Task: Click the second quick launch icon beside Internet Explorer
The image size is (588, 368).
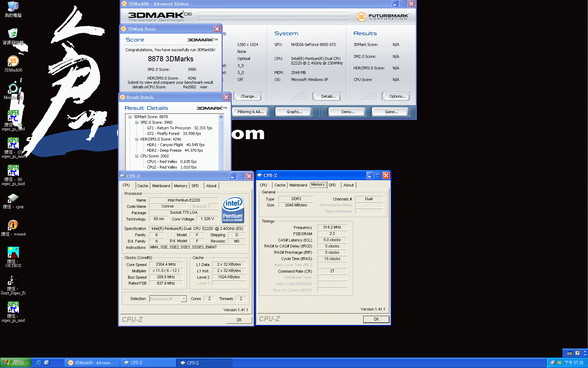Action: click(x=47, y=363)
